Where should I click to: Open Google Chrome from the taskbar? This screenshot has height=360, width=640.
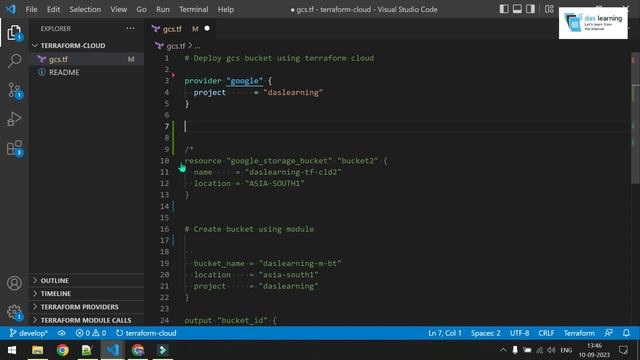(x=62, y=350)
